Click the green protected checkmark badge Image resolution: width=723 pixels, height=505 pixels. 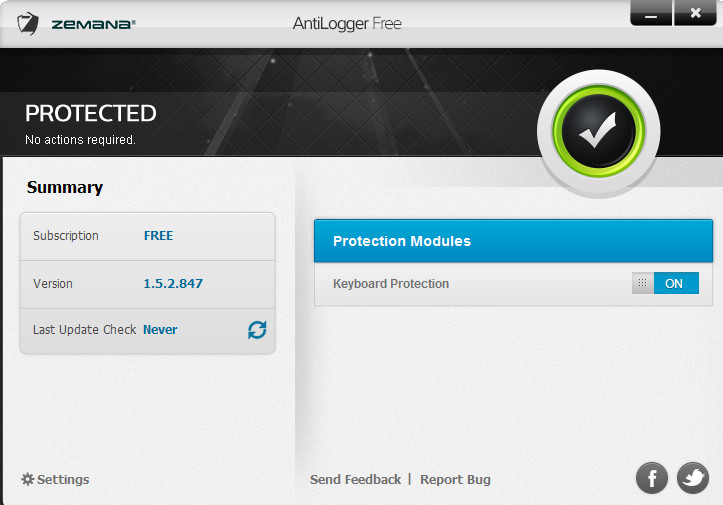pos(599,132)
